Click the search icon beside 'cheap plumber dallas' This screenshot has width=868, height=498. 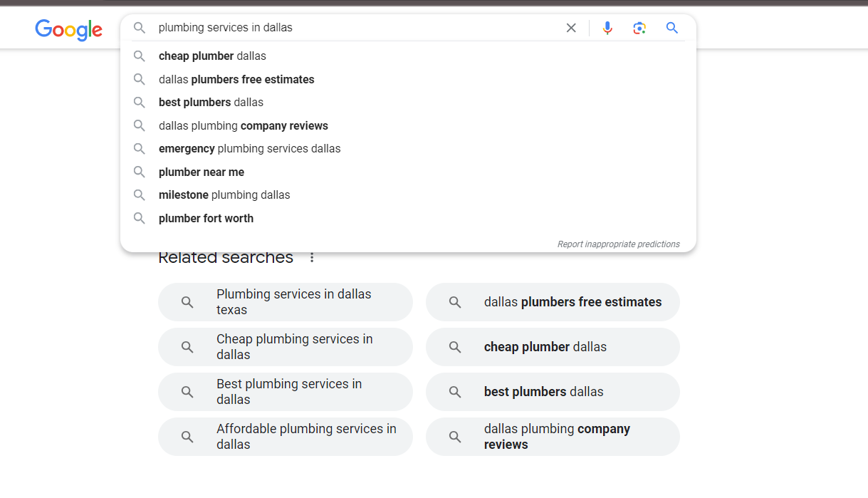point(140,56)
